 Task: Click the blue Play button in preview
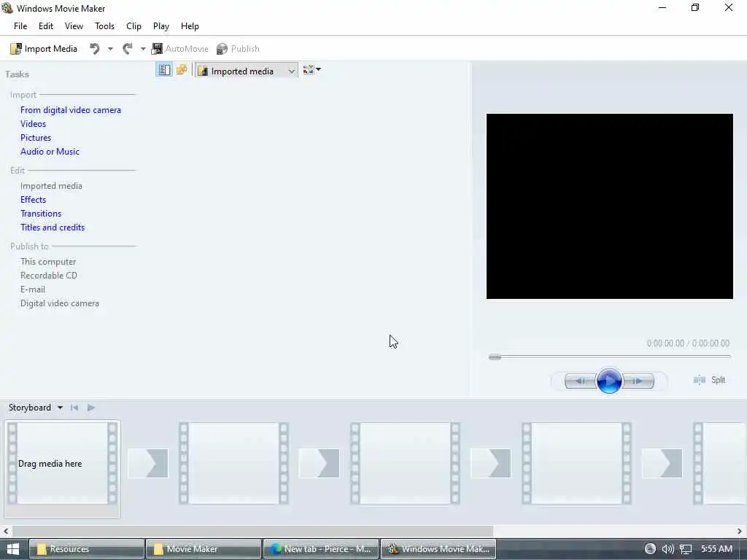coord(609,381)
